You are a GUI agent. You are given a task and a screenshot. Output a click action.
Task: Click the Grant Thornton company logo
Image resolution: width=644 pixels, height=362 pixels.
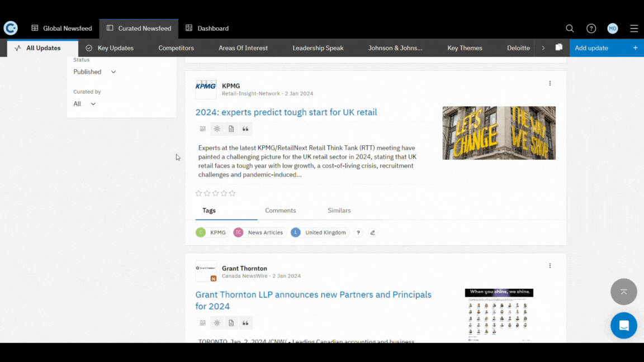coord(206,271)
